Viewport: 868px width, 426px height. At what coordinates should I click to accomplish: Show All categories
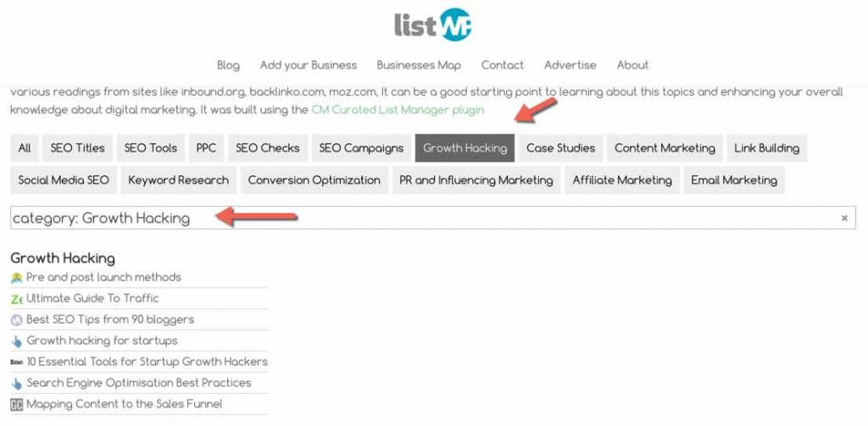(25, 148)
